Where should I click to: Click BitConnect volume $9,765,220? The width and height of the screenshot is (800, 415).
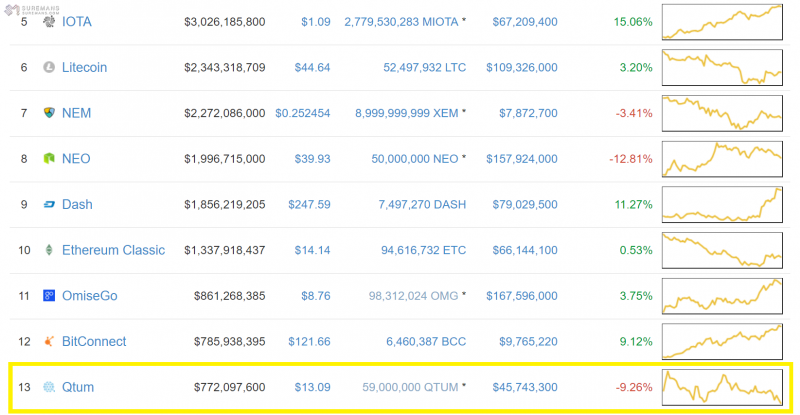[528, 341]
